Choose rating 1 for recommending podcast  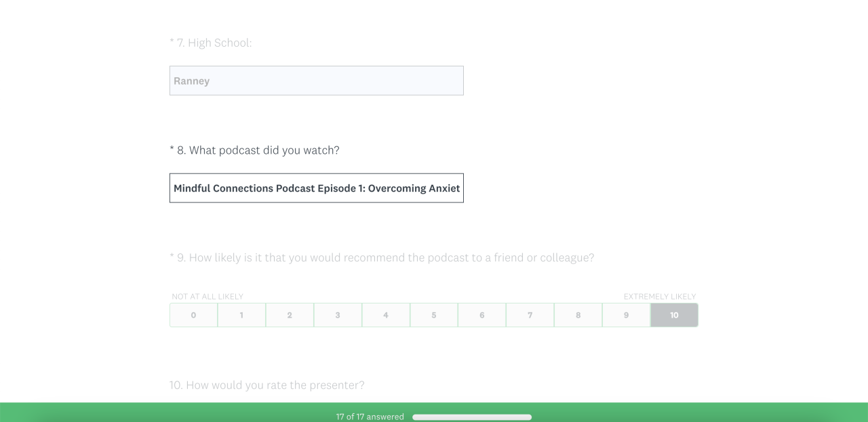point(241,315)
